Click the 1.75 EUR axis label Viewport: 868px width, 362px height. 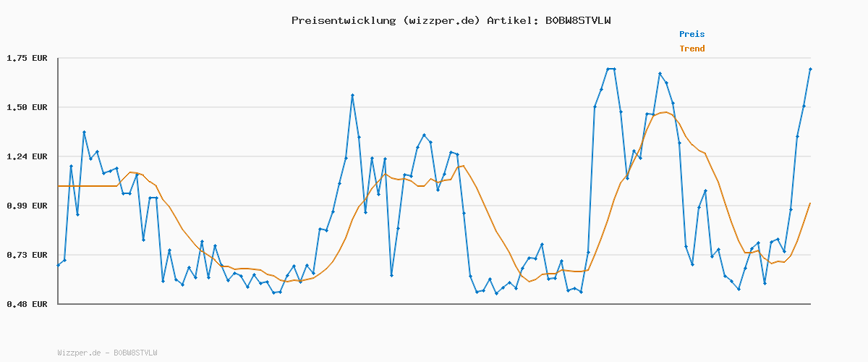27,58
